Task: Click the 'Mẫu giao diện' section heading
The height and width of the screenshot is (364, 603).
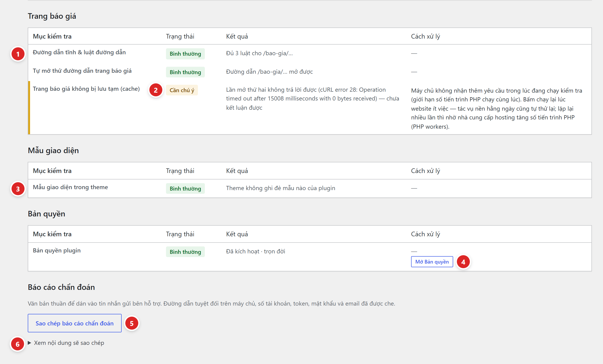Action: [x=53, y=150]
